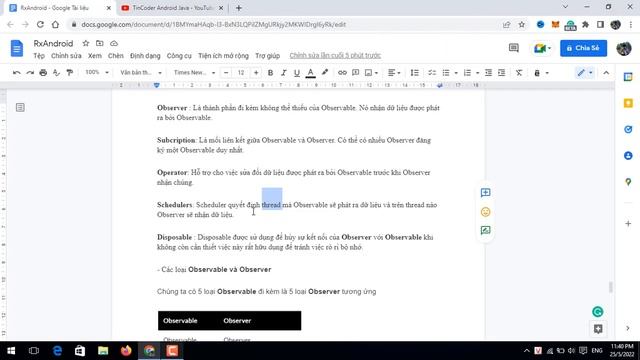Open Google Tasks side panel
Screen dimensions: 640x360
pyautogui.click(x=628, y=129)
